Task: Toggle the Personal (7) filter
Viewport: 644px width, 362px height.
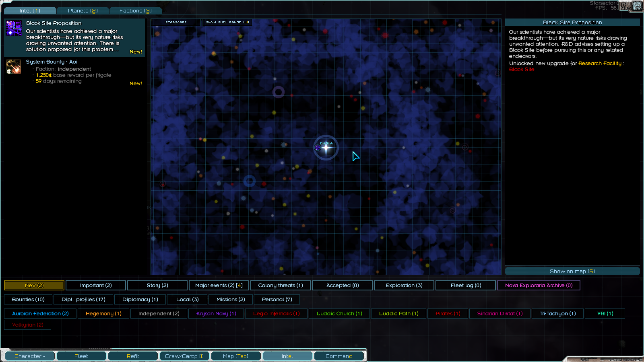Action: pos(277,299)
